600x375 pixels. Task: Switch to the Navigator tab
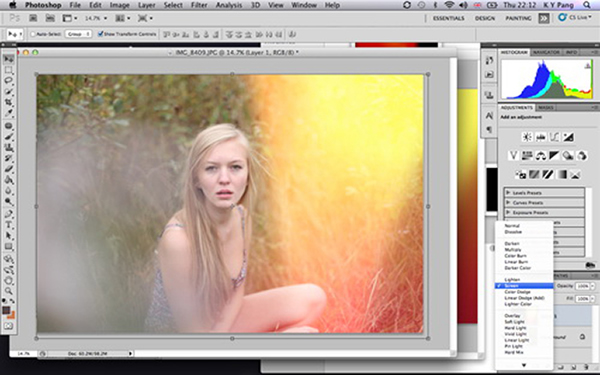pos(546,52)
